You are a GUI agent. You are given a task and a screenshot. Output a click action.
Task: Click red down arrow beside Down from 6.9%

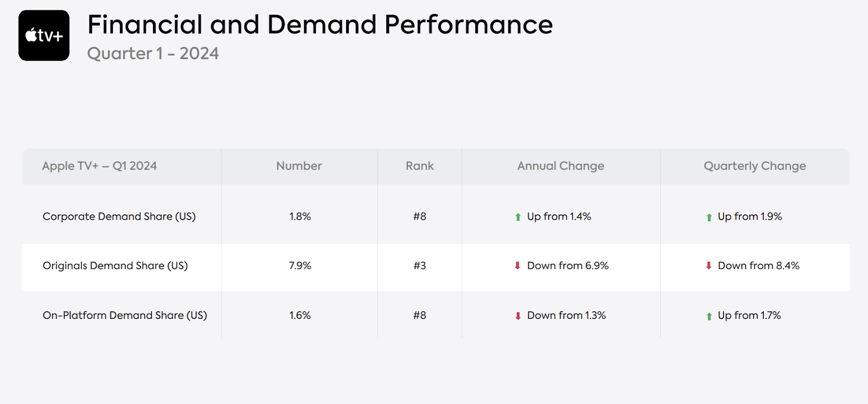[x=518, y=266]
